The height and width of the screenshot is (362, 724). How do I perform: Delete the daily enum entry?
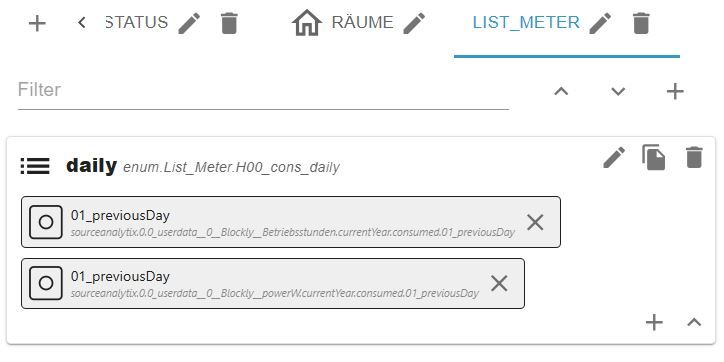pyautogui.click(x=694, y=157)
